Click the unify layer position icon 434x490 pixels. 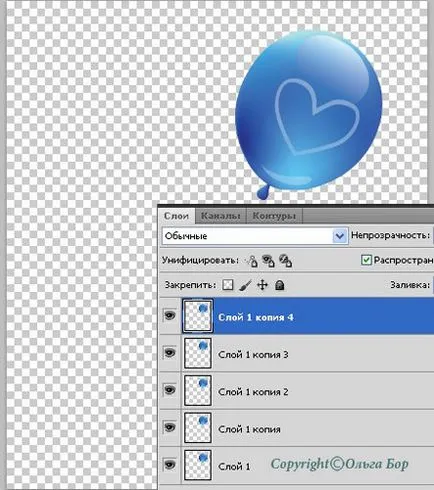(x=252, y=261)
